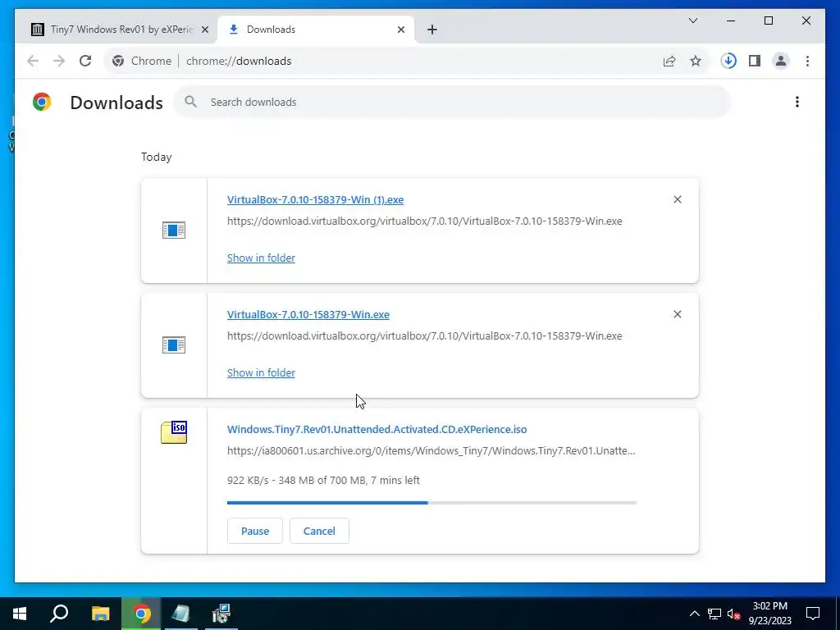Open the tab search chevron

[693, 21]
